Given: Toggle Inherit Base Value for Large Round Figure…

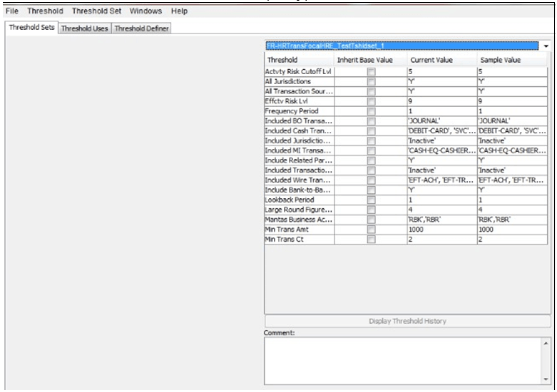Looking at the screenshot, I should pyautogui.click(x=372, y=210).
